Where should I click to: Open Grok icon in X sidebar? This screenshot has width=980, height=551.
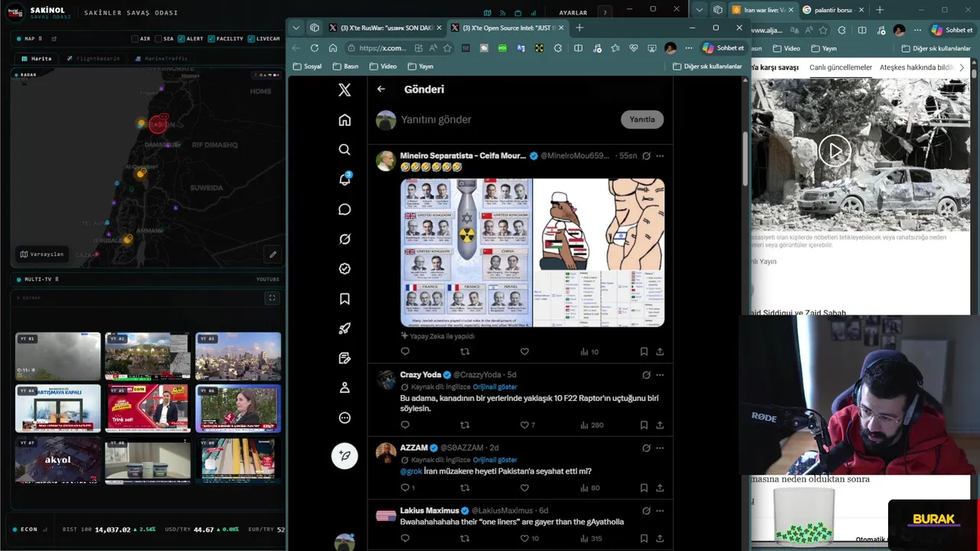345,239
